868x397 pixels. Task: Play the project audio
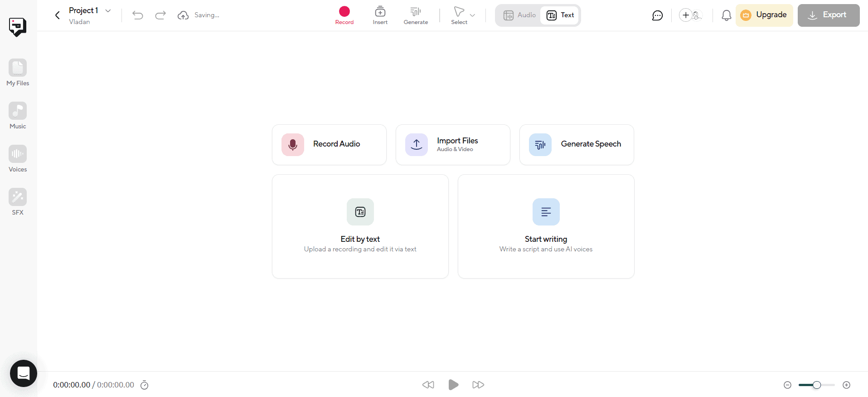(453, 385)
